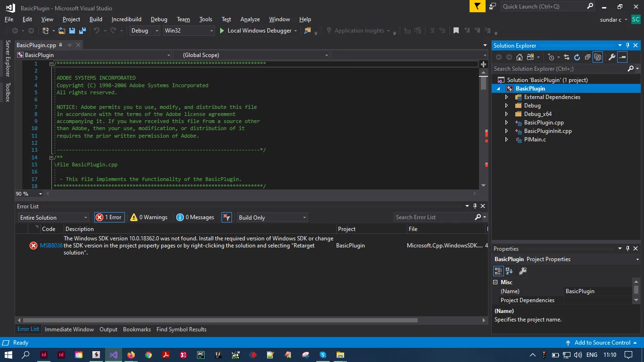Image resolution: width=644 pixels, height=362 pixels.
Task: Open the Build menu
Action: click(x=96, y=19)
